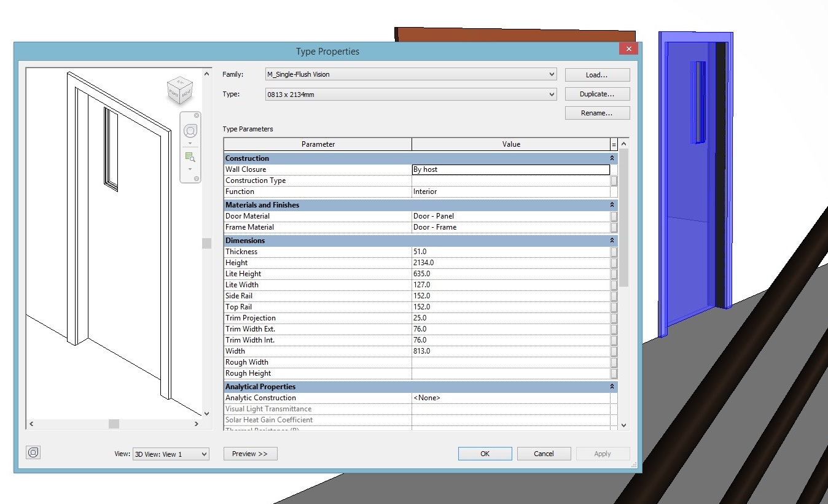Click the small button in Door Material row

614,216
